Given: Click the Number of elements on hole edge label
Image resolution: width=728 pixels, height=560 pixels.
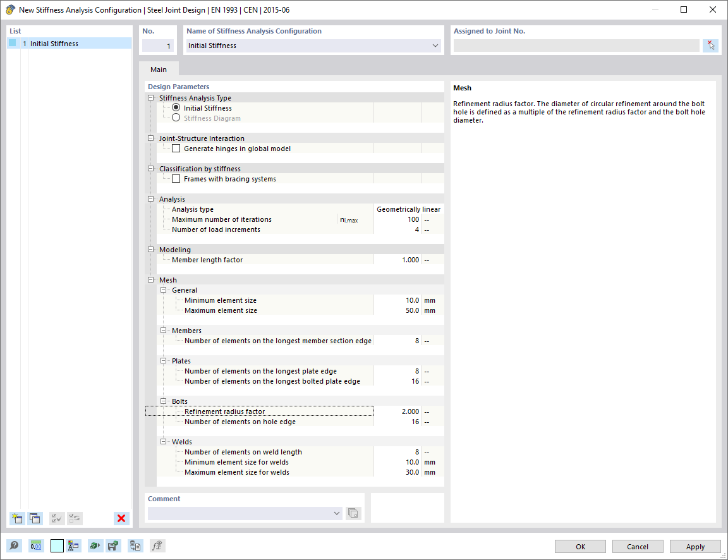Looking at the screenshot, I should tap(240, 422).
